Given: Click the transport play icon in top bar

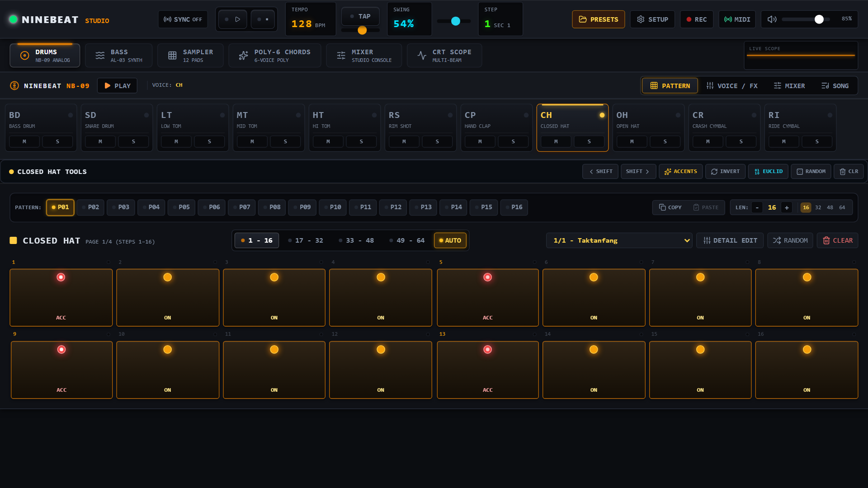Looking at the screenshot, I should click(x=233, y=19).
